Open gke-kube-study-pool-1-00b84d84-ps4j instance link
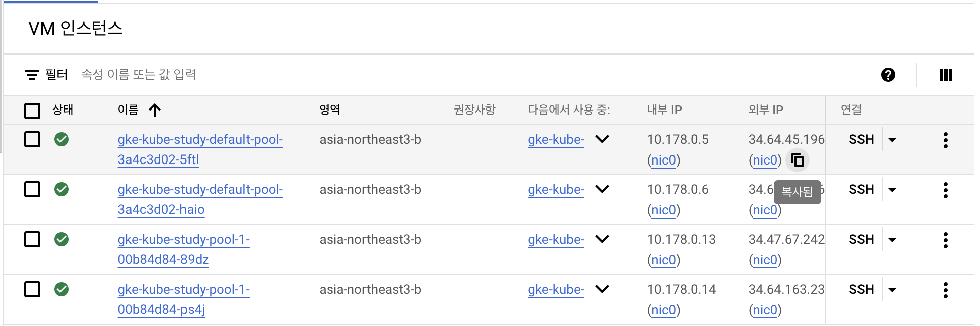Image resolution: width=980 pixels, height=326 pixels. (183, 299)
